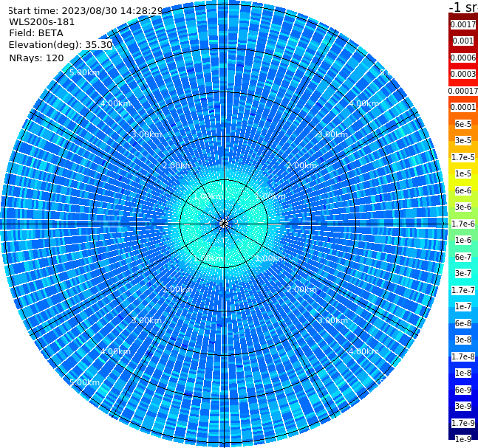Click the 1.7e-8 colorbar label

point(463,356)
